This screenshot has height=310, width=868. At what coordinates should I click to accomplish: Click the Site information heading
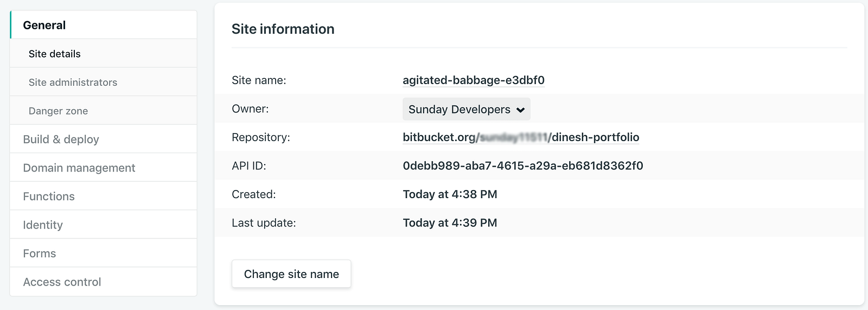point(283,29)
